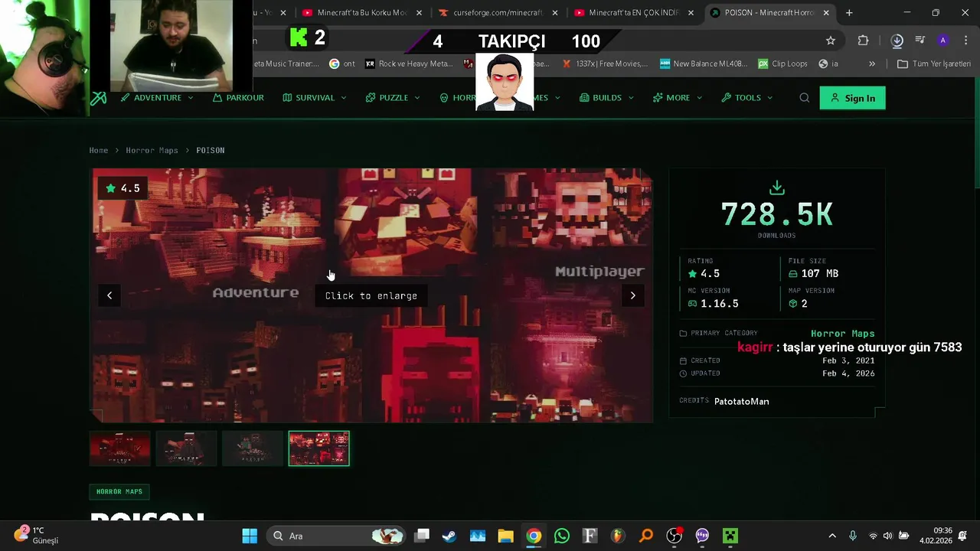Open WhatsApp from the taskbar
This screenshot has width=980, height=551.
tap(562, 536)
